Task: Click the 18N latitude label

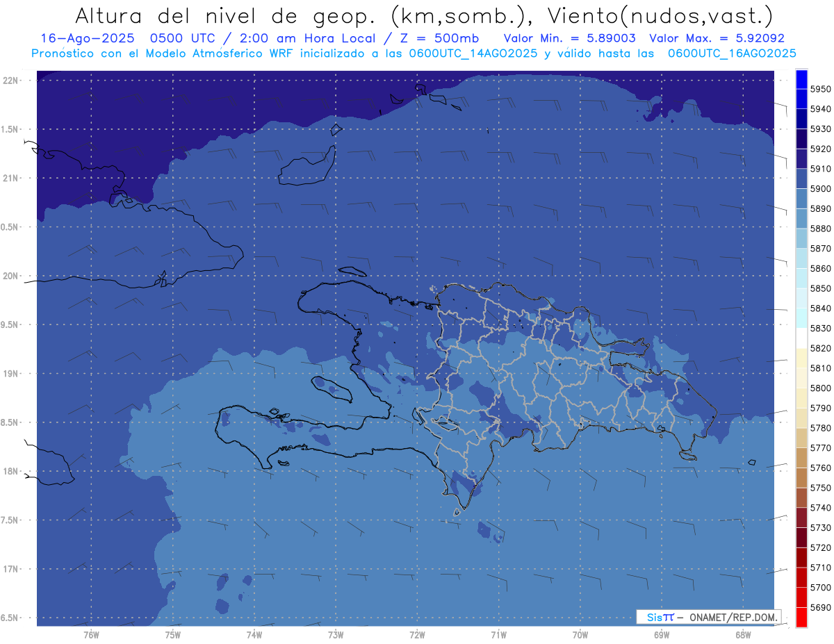Action: point(10,472)
